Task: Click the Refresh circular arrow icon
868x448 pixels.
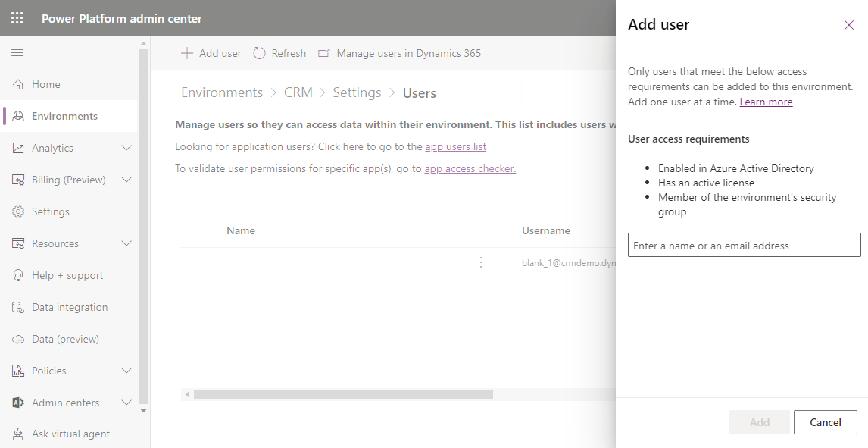Action: click(x=259, y=53)
